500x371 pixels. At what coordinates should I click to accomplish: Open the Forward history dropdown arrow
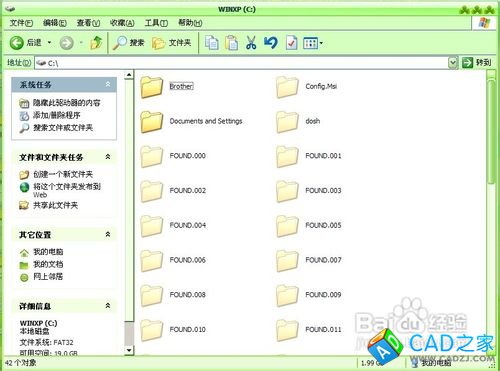[81, 43]
